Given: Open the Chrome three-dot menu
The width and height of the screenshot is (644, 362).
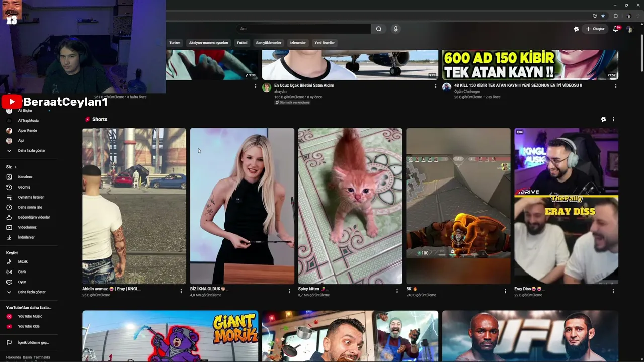Looking at the screenshot, I should 637,16.
